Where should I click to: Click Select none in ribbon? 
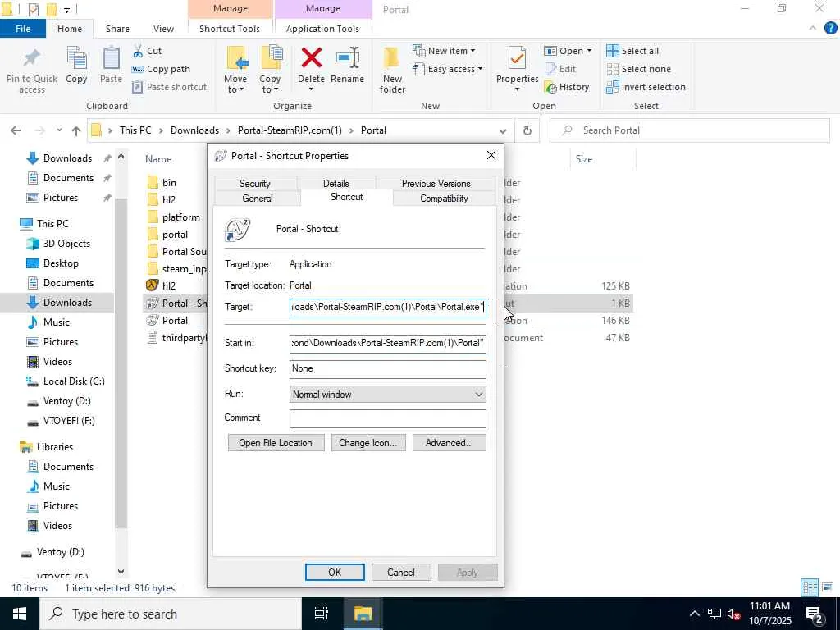click(638, 69)
